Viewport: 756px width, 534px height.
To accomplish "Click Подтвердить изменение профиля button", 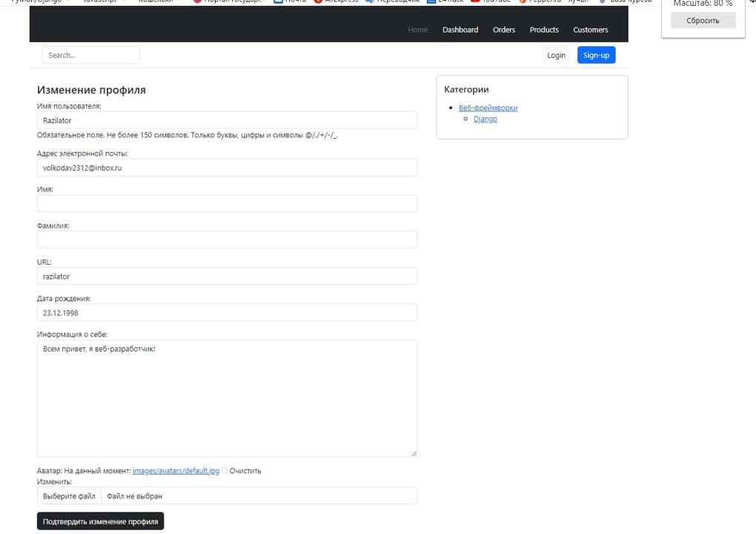I will pos(100,521).
